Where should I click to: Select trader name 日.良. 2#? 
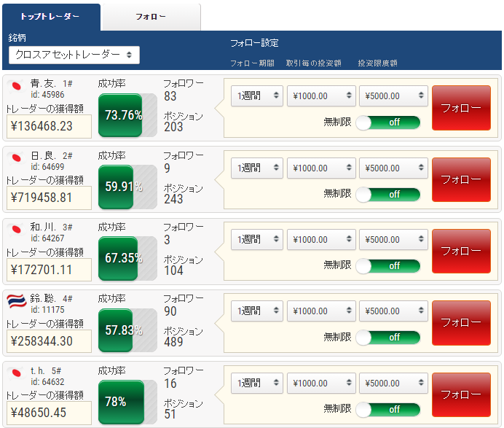pyautogui.click(x=52, y=156)
